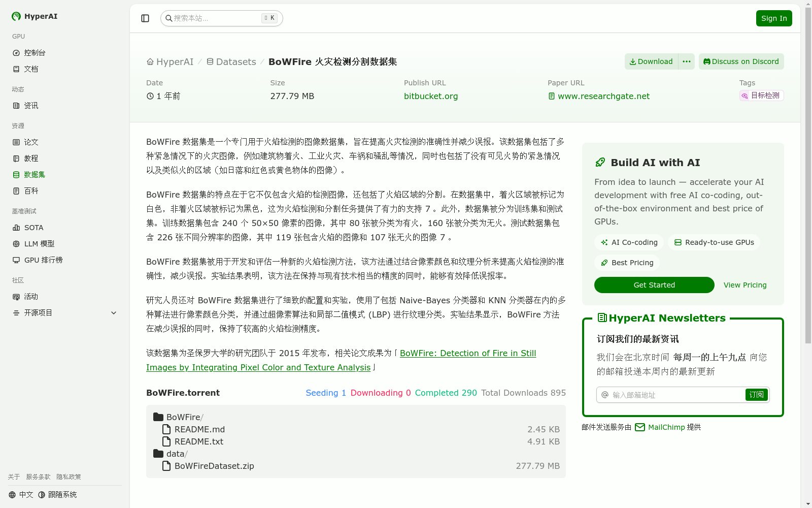This screenshot has height=508, width=812.
Task: Click the GPU 排行榜 monitor icon
Action: pos(16,260)
